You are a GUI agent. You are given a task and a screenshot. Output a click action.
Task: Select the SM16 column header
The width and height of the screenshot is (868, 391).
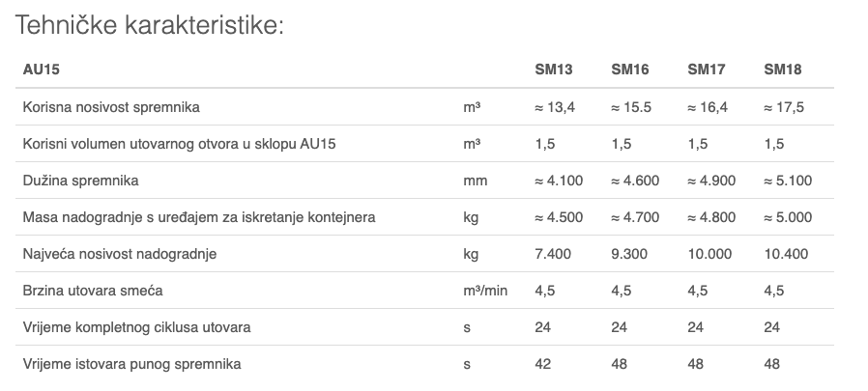[x=629, y=70]
